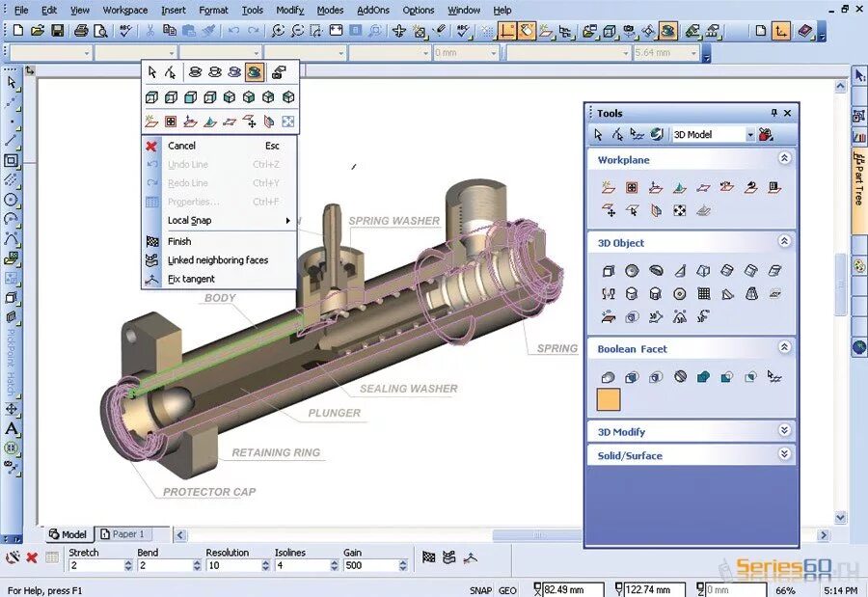
Task: Expand the Solid/Surface section
Action: click(x=784, y=454)
